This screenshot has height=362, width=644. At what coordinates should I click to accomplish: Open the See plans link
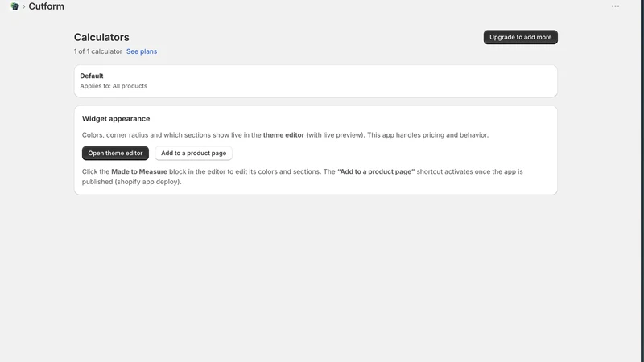point(142,51)
